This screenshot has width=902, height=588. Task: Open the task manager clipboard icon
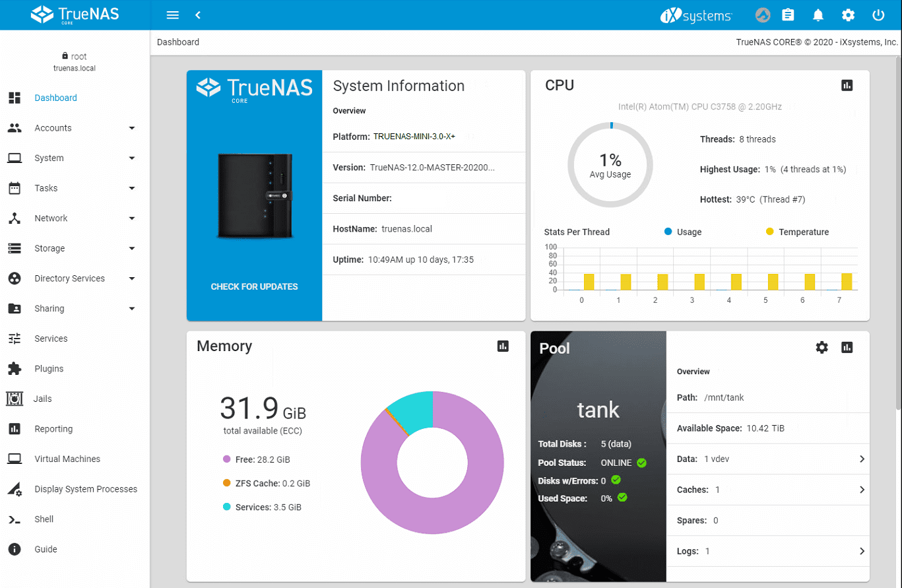(x=787, y=15)
